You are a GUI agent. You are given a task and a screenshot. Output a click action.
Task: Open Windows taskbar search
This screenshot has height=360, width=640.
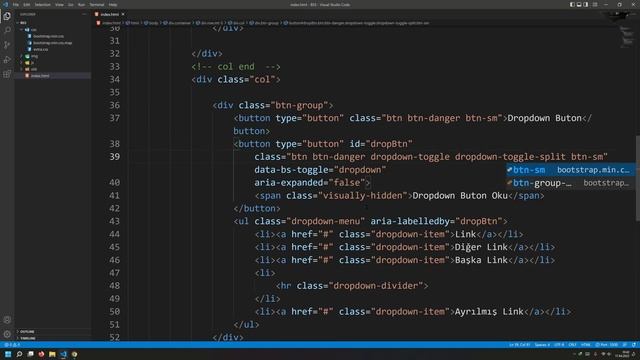19,354
